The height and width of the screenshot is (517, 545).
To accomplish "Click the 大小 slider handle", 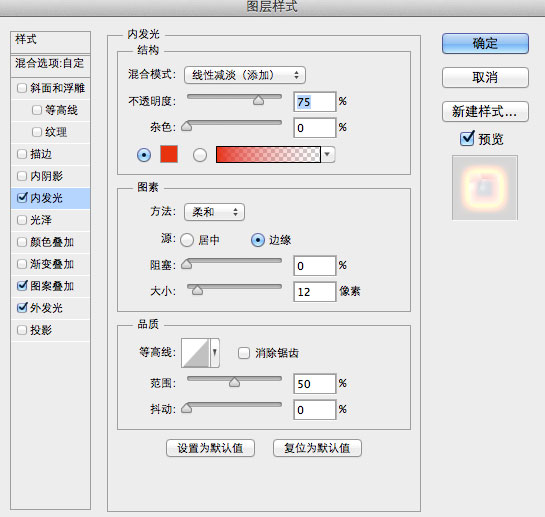I will pos(197,290).
